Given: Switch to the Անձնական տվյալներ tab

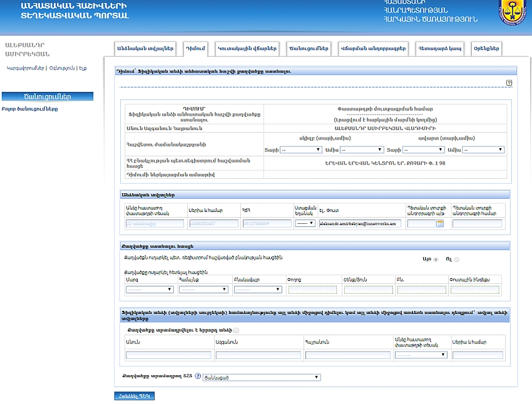Looking at the screenshot, I should coord(145,48).
